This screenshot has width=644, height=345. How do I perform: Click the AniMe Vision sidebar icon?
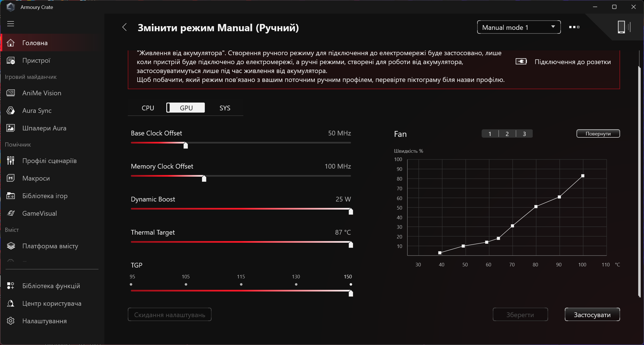pyautogui.click(x=11, y=93)
